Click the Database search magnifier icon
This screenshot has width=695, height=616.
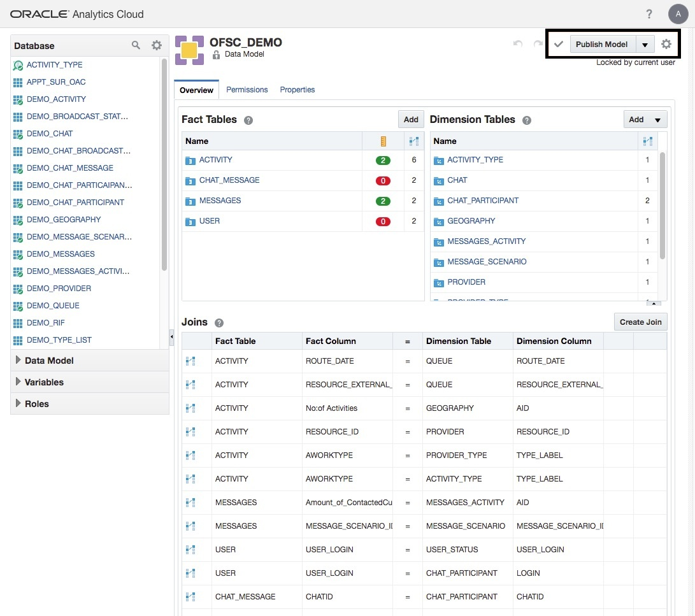(x=136, y=45)
